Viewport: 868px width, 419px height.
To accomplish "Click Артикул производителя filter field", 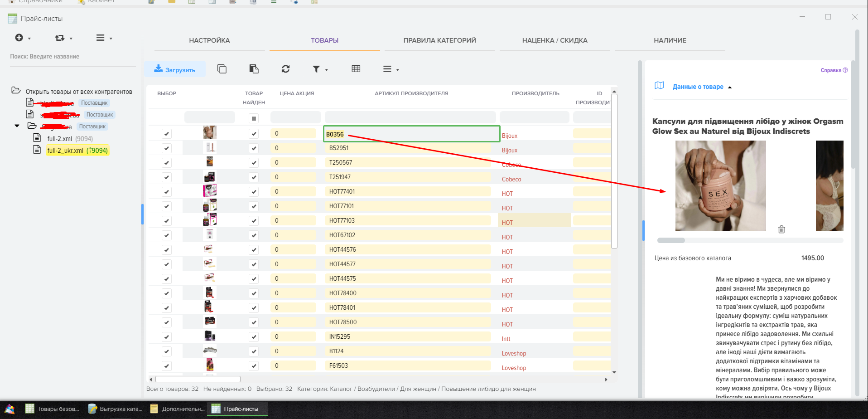I will tap(410, 117).
